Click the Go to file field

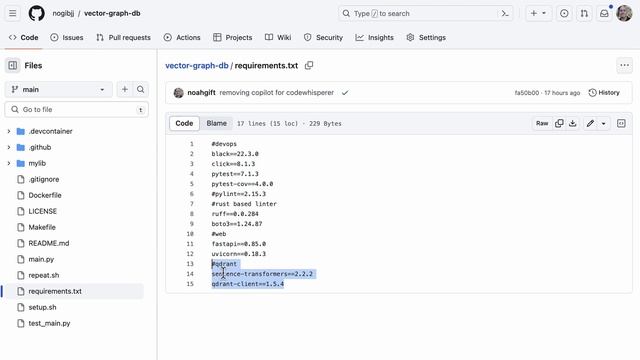(77, 109)
